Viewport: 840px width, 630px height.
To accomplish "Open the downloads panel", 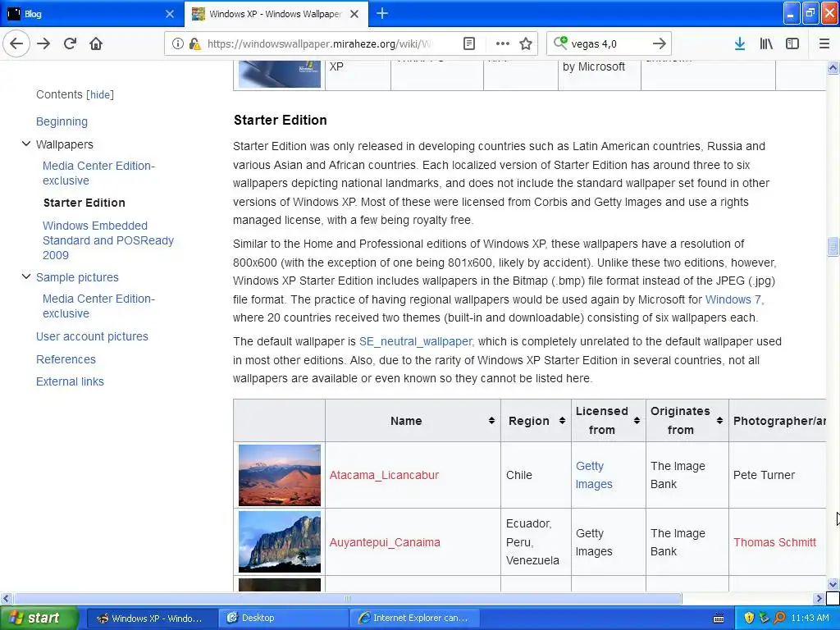I will [740, 43].
